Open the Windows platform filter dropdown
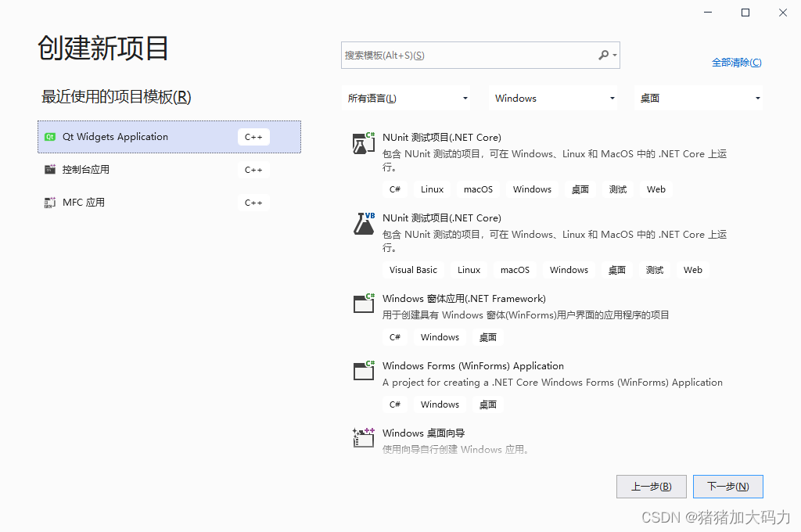 (x=553, y=98)
